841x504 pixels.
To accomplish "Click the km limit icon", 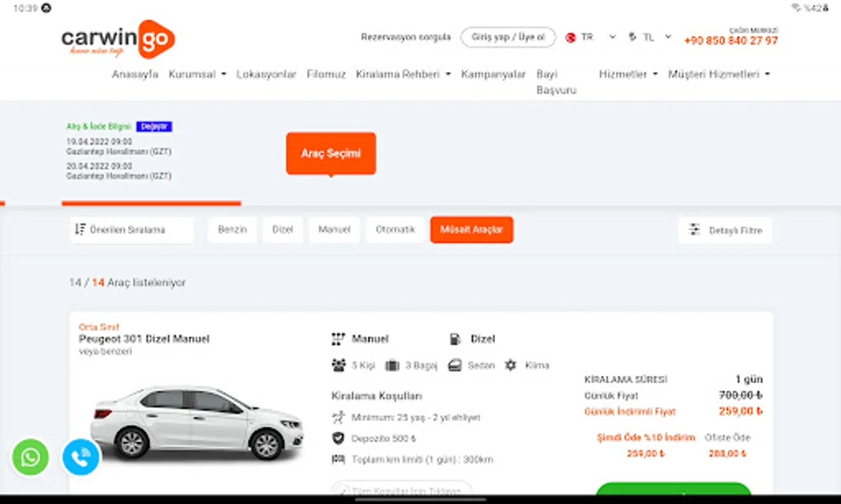I will pos(338,459).
